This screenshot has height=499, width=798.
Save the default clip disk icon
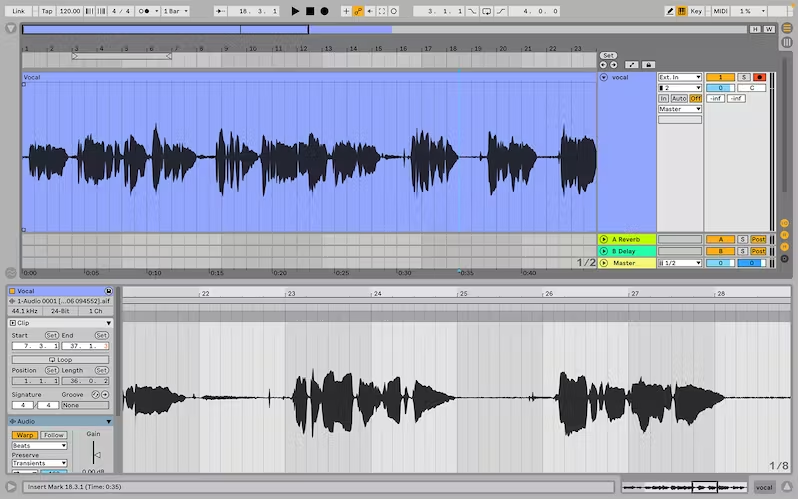[108, 291]
